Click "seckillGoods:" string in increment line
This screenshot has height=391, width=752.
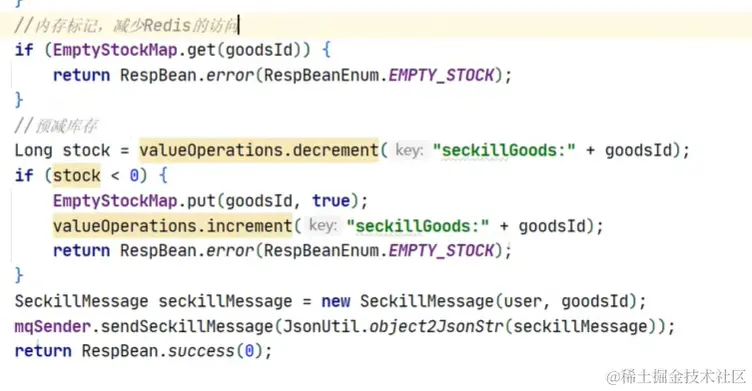point(417,226)
